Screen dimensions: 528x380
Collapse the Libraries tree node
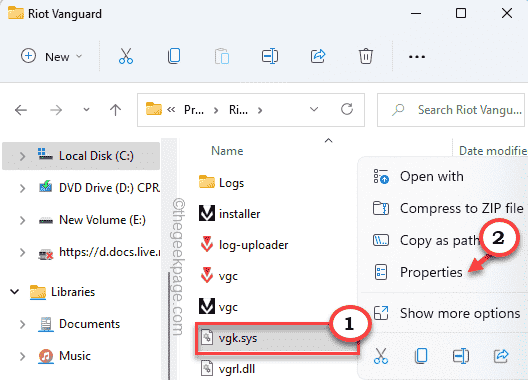[14, 292]
